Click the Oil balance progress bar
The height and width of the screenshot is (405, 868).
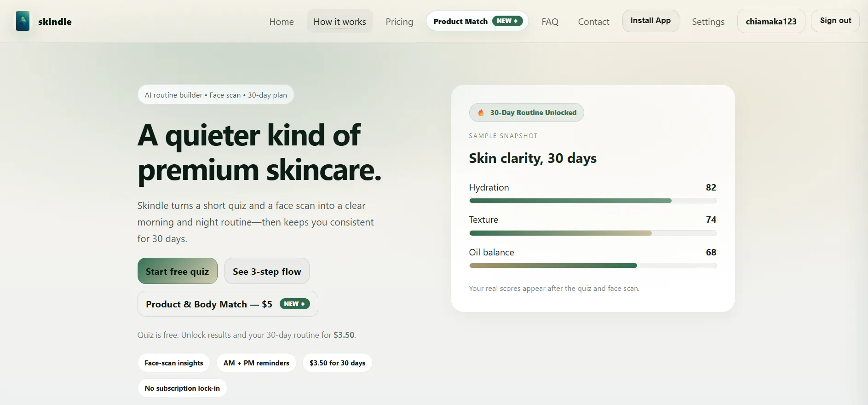click(x=592, y=266)
